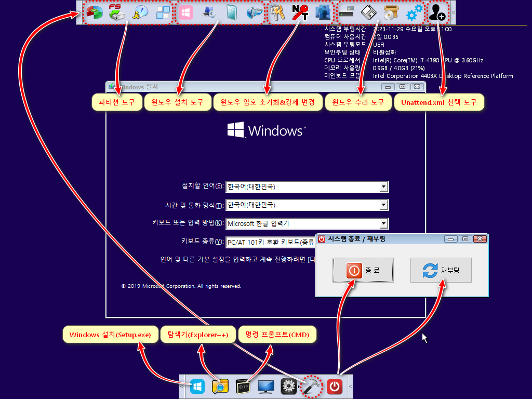Launch the silver and gold keys password tool
Image resolution: width=532 pixels, height=399 pixels.
pos(277,12)
